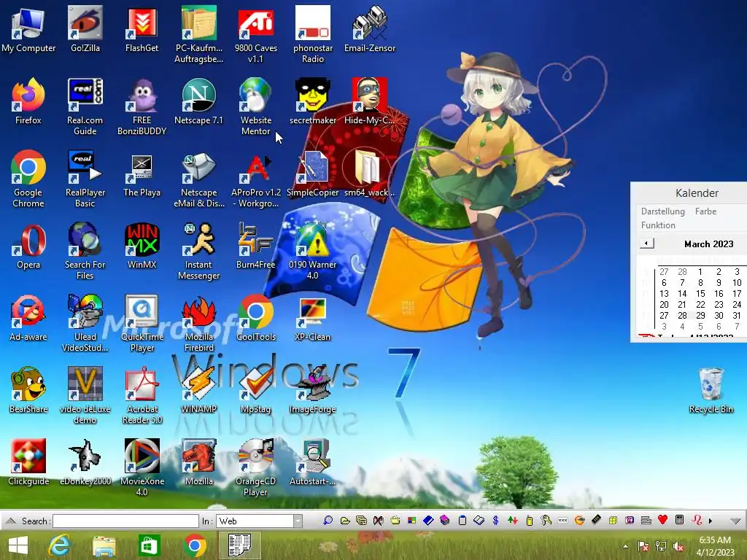Launch the Ad-aware shortcut
747x560 pixels.
click(28, 318)
